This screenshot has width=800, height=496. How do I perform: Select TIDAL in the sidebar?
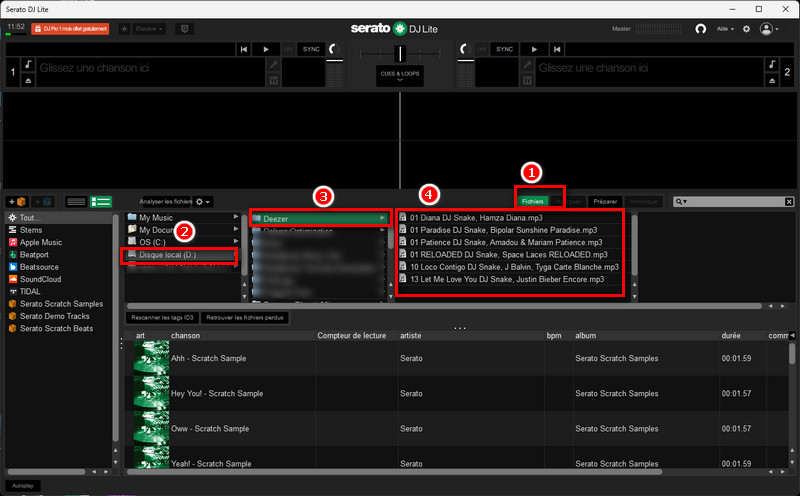59,291
